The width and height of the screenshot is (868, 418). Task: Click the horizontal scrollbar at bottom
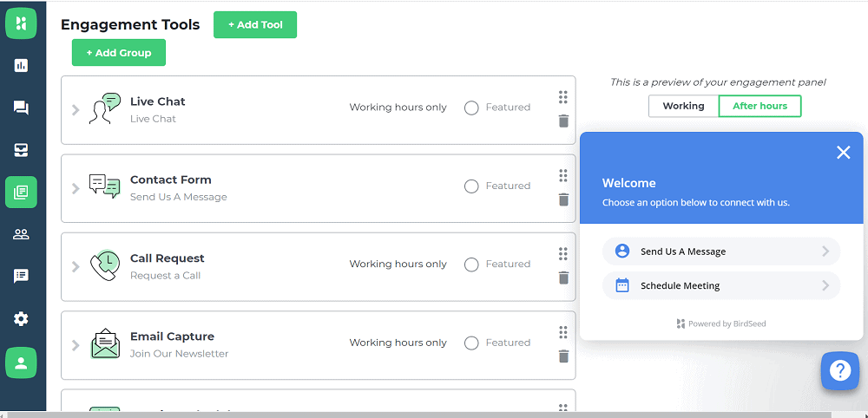pyautogui.click(x=419, y=415)
